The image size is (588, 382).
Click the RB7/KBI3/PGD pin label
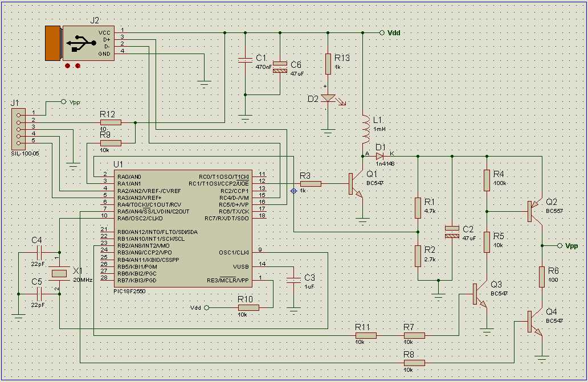point(137,281)
